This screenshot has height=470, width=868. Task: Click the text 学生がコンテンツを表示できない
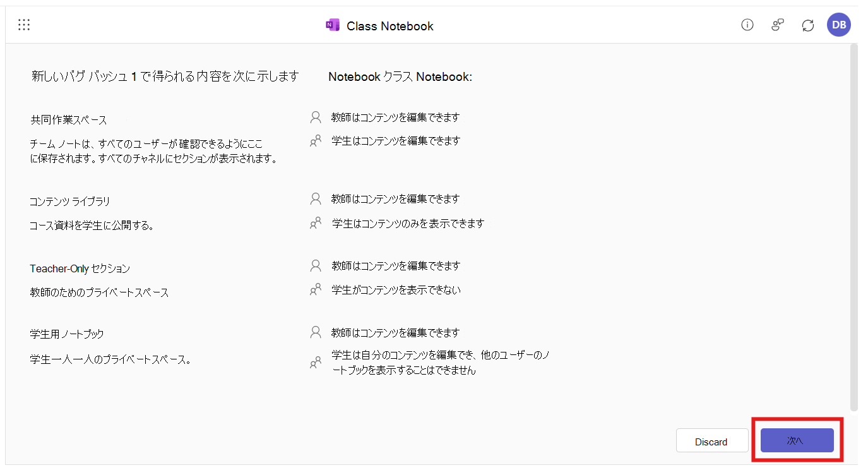point(396,290)
